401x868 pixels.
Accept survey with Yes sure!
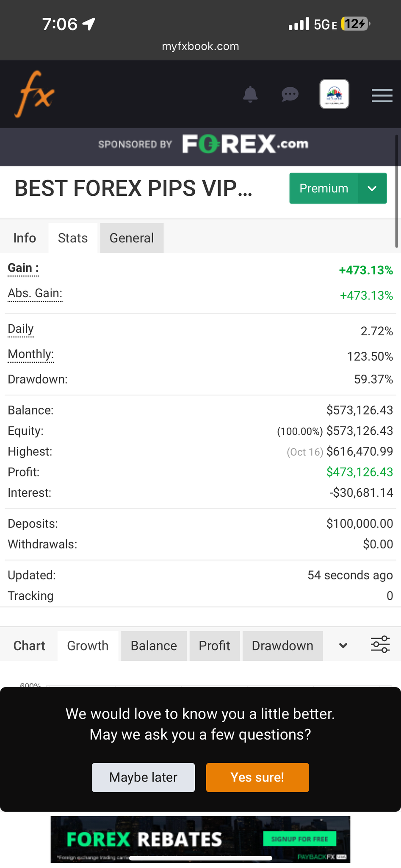[257, 777]
